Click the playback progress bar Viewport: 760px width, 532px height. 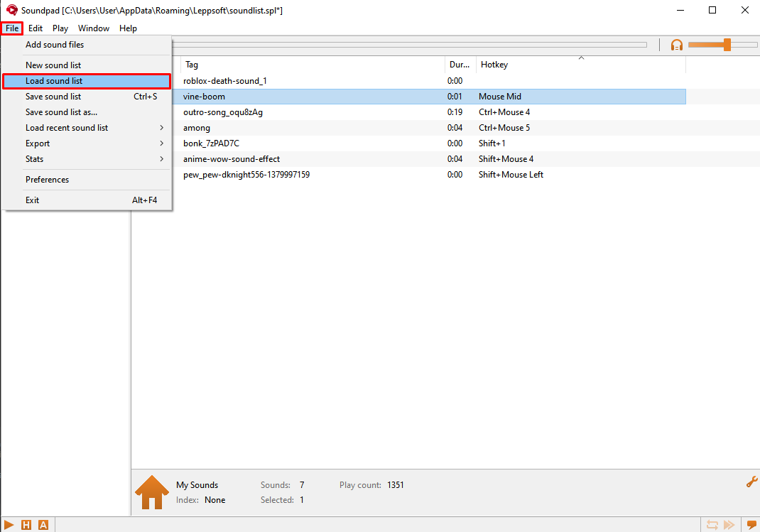click(410, 45)
